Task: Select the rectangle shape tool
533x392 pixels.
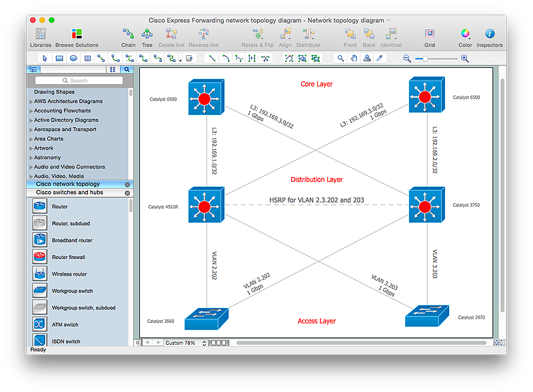Action: (59, 59)
